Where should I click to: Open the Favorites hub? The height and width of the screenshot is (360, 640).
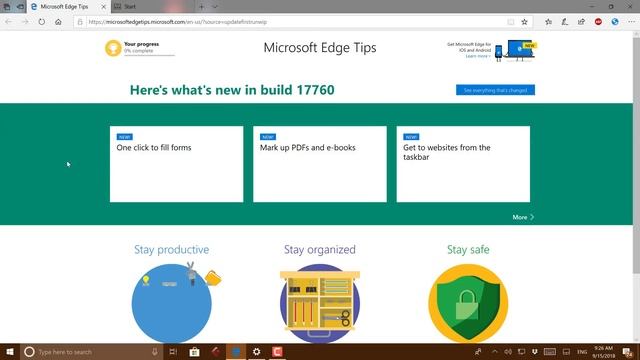549,22
